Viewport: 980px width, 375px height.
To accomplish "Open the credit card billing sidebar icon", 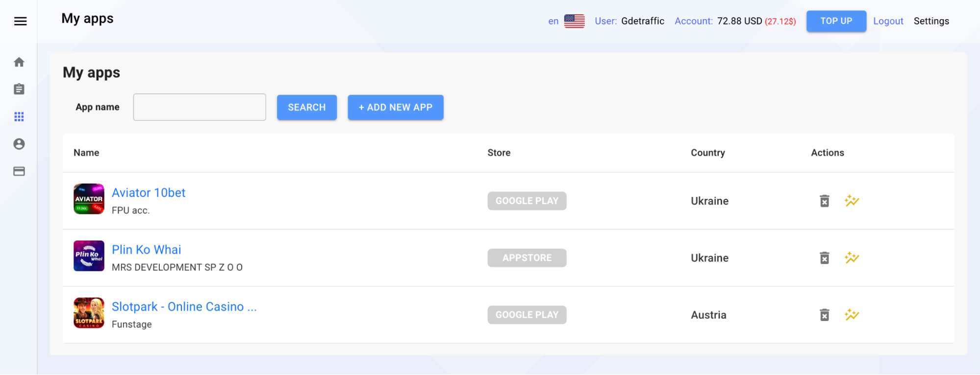I will [x=19, y=171].
